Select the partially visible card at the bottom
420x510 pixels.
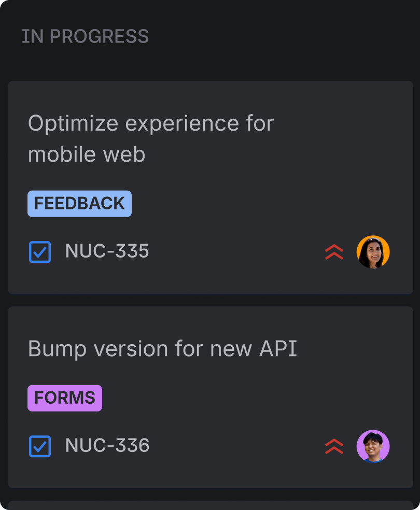(x=210, y=505)
